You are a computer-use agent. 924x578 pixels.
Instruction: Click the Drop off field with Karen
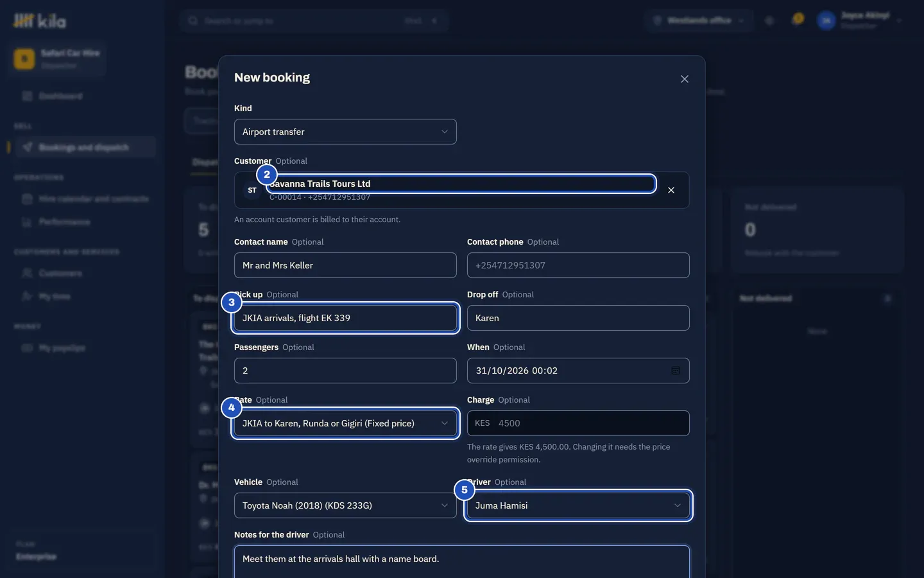pos(578,318)
